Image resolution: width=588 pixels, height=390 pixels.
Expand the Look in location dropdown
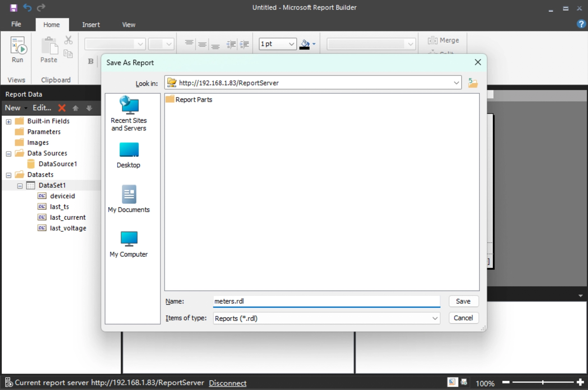click(456, 83)
